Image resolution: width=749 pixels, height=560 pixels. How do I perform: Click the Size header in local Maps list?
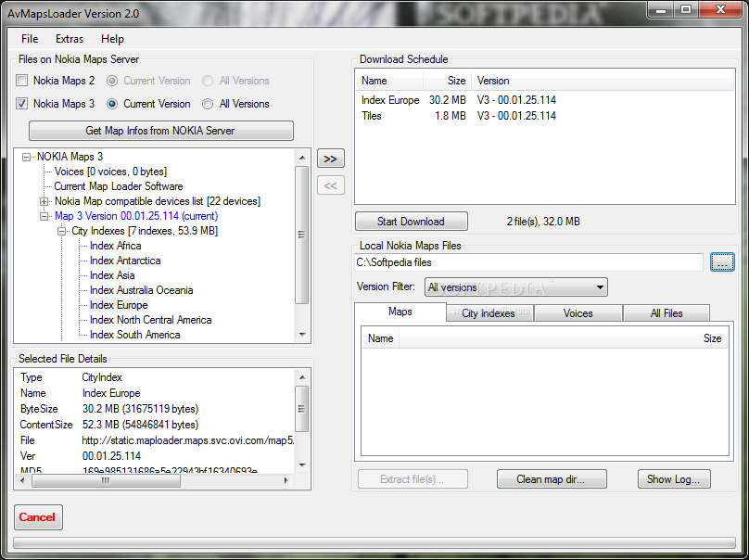pos(564,338)
